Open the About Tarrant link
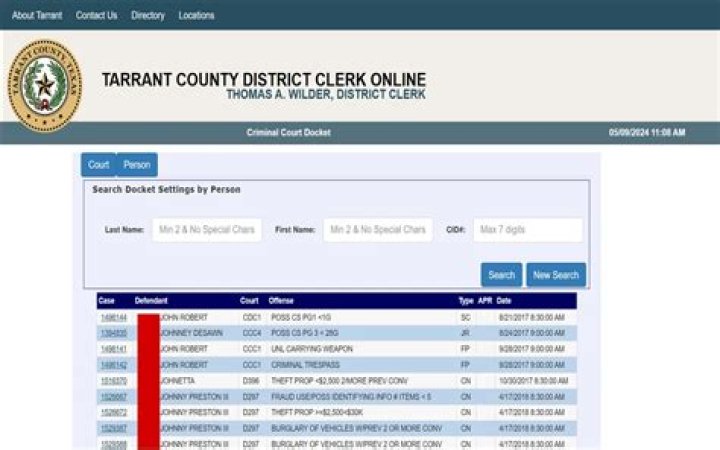This screenshot has width=720, height=450. pos(37,15)
